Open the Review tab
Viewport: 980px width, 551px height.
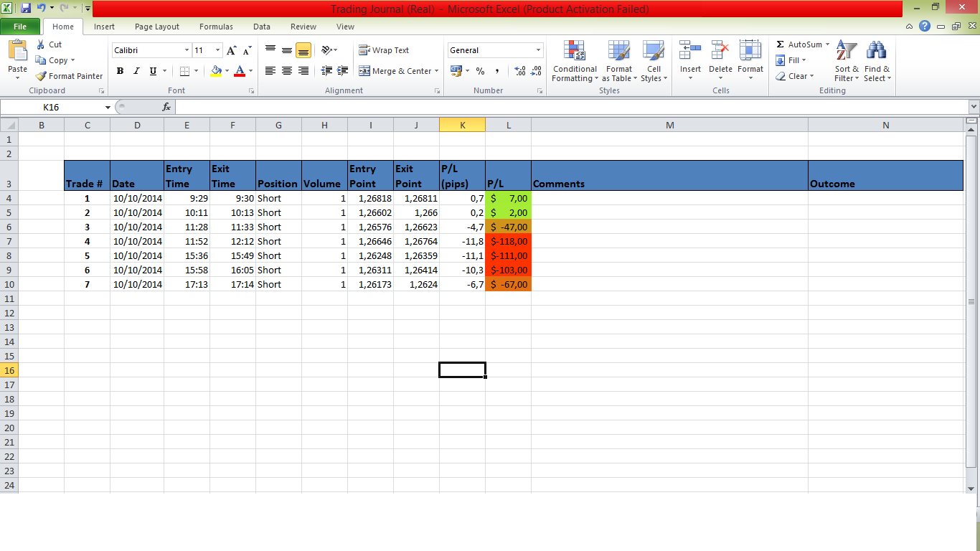pyautogui.click(x=303, y=27)
